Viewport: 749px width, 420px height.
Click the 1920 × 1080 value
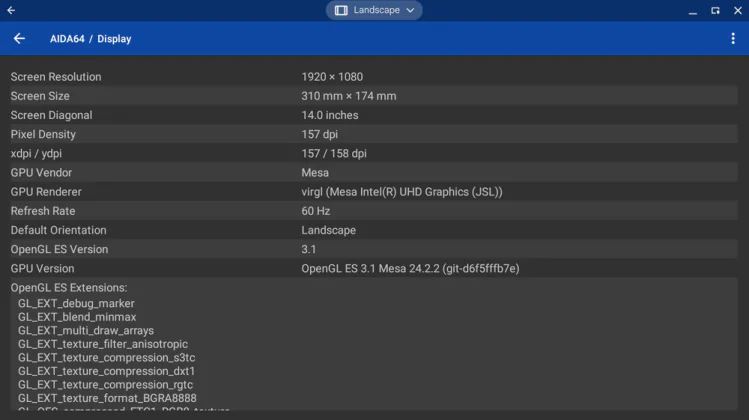[332, 77]
